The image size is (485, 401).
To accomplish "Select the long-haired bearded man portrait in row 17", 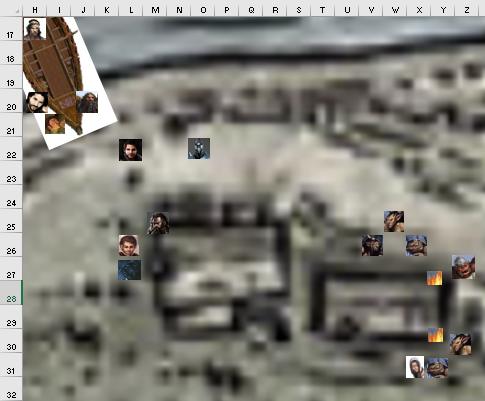I will pos(35,29).
